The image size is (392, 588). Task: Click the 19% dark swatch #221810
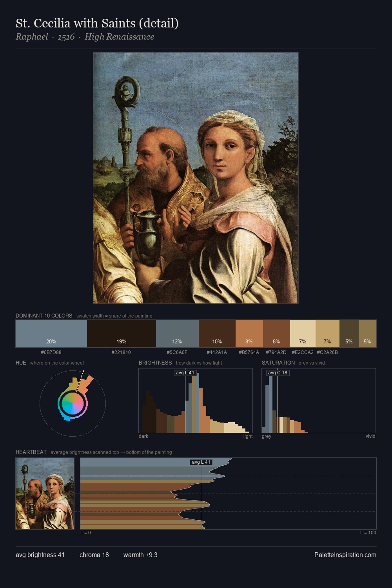click(x=122, y=334)
